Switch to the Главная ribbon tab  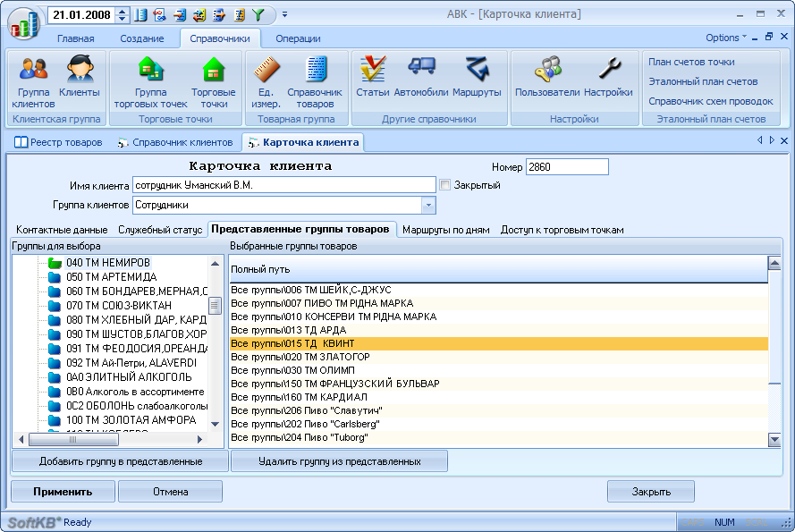click(x=75, y=38)
